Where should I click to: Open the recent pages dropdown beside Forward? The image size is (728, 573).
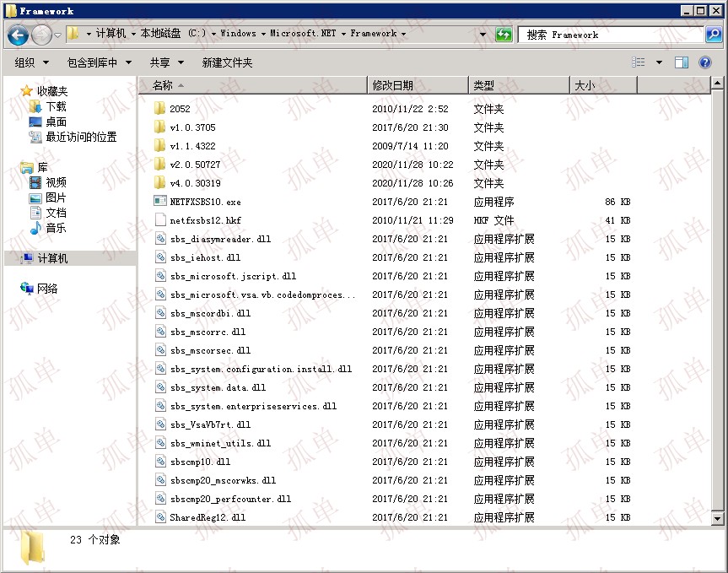click(x=57, y=35)
